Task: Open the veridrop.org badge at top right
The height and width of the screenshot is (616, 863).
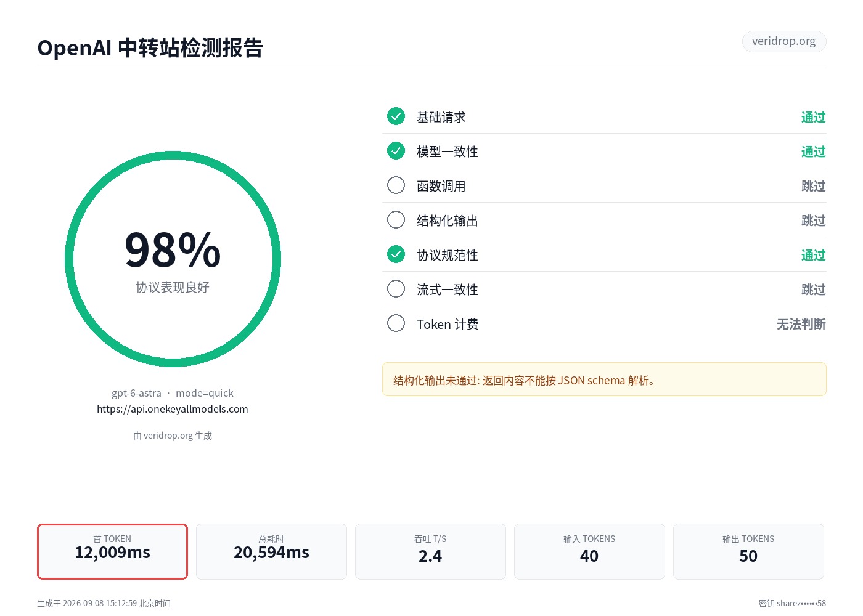Action: [784, 41]
